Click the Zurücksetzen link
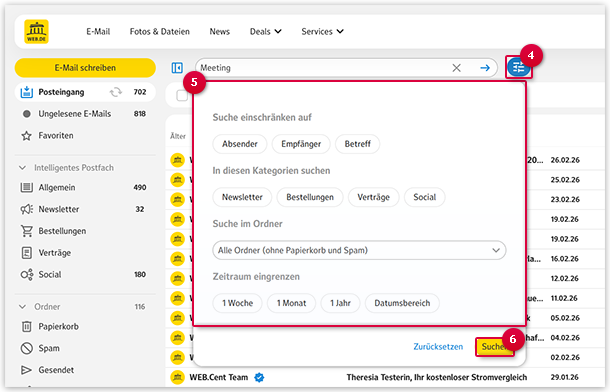The width and height of the screenshot is (610, 392). (x=438, y=346)
